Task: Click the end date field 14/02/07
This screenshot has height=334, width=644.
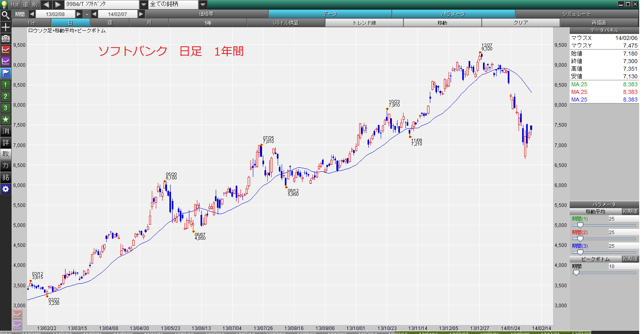Action: pos(117,14)
